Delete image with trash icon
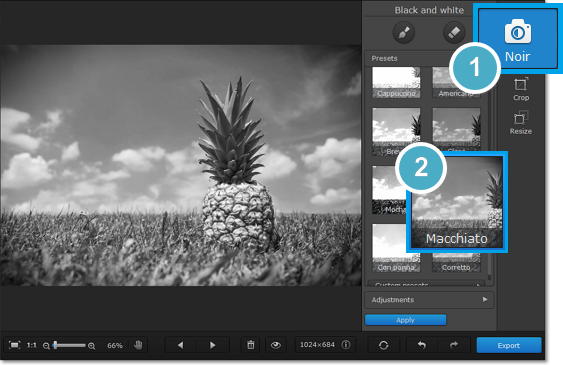 pyautogui.click(x=251, y=345)
